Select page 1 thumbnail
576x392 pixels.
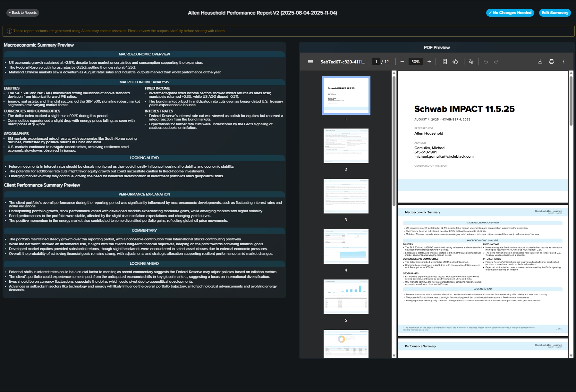(x=346, y=96)
